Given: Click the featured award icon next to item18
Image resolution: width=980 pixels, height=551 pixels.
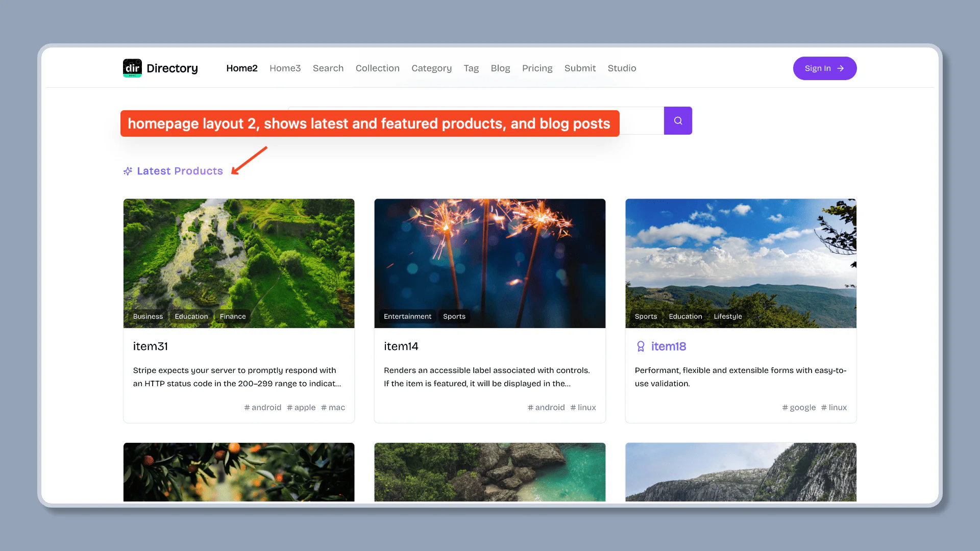Looking at the screenshot, I should coord(641,346).
